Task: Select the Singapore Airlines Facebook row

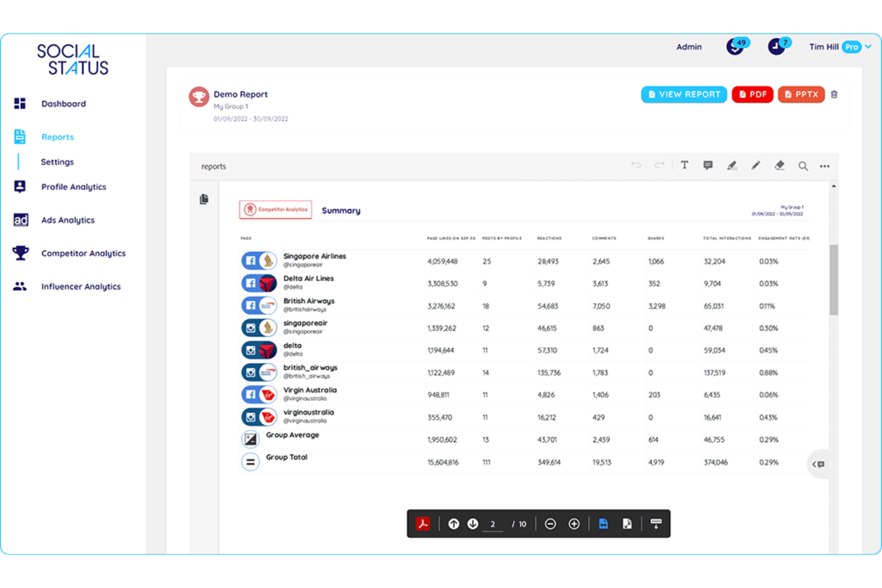Action: (x=524, y=261)
